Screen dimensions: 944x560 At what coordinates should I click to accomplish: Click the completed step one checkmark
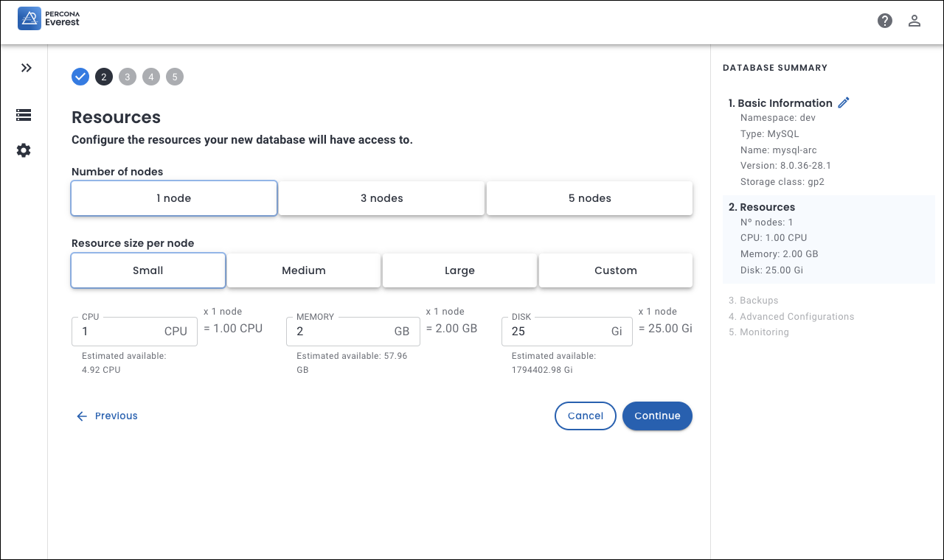(80, 77)
